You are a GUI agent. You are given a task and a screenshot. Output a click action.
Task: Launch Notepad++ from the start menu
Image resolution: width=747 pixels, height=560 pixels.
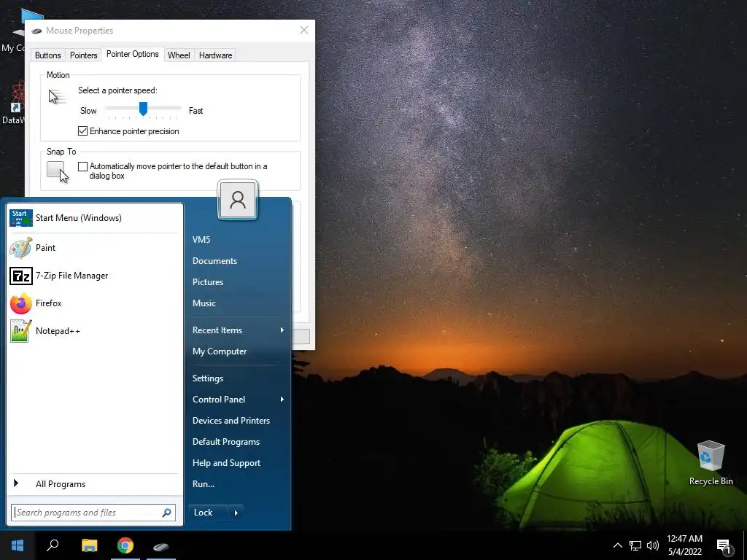point(94,331)
